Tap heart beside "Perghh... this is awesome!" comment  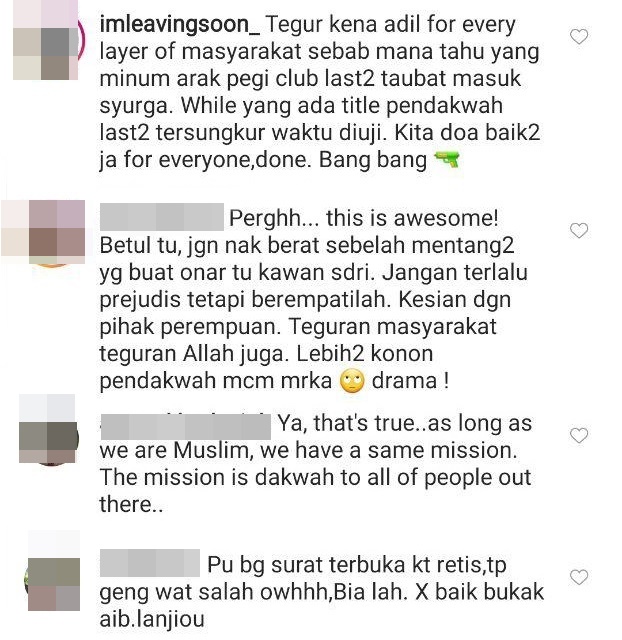click(578, 231)
